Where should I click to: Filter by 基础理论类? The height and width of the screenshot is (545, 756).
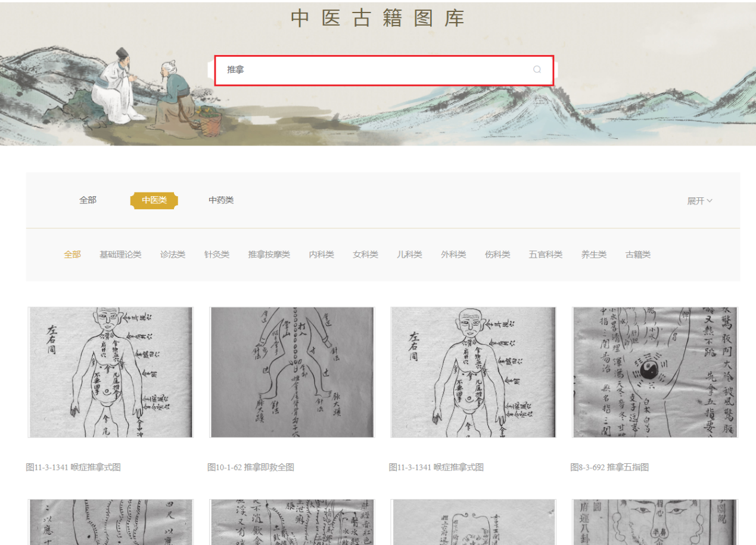(120, 255)
